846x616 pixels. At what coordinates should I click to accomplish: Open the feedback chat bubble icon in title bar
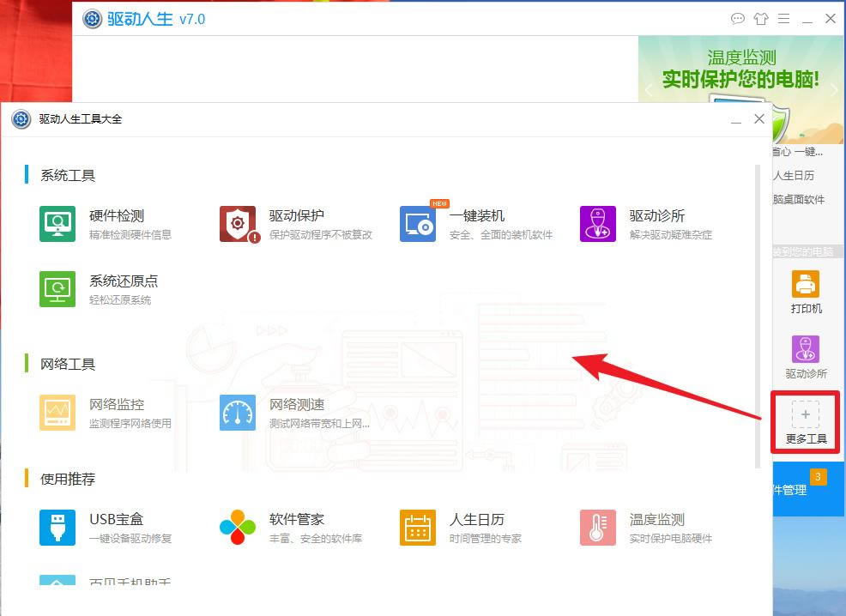click(x=738, y=19)
